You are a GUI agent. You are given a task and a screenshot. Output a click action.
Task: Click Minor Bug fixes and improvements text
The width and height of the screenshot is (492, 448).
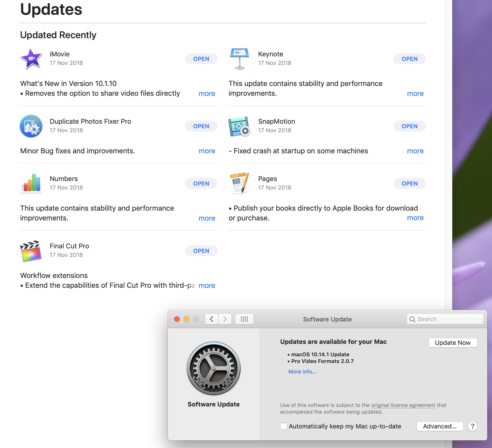[x=77, y=151]
